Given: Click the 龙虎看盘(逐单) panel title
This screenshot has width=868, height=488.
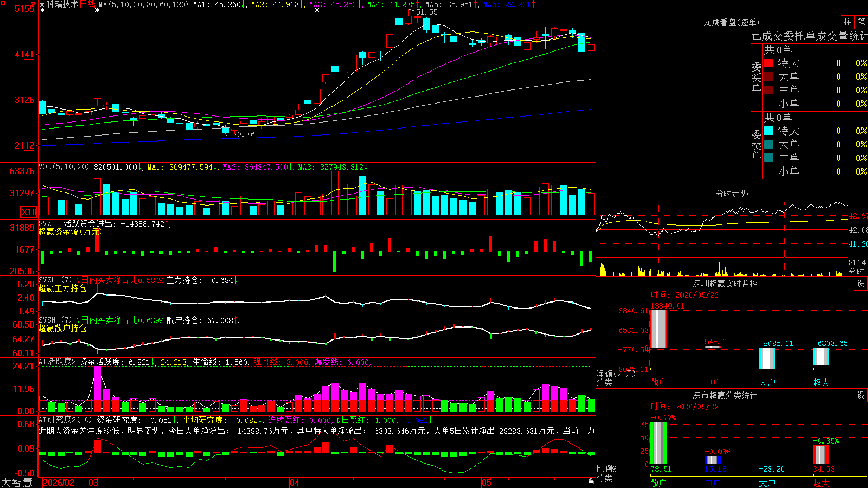Looking at the screenshot, I should (731, 22).
